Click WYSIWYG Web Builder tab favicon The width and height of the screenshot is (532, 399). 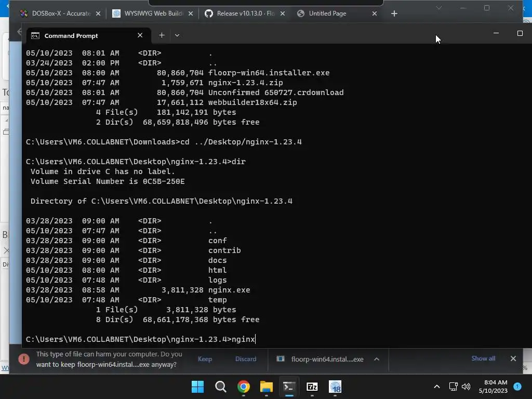click(116, 14)
